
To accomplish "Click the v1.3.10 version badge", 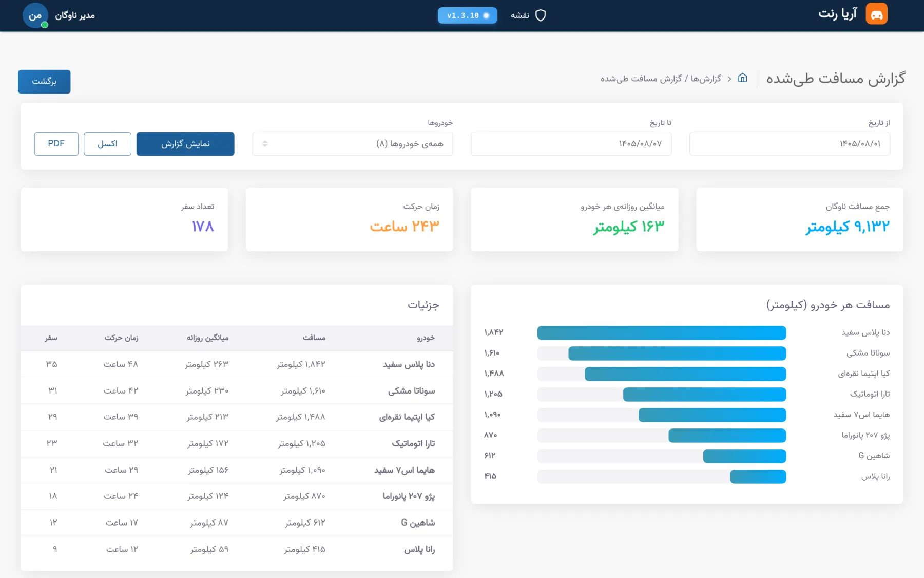I will [x=467, y=15].
